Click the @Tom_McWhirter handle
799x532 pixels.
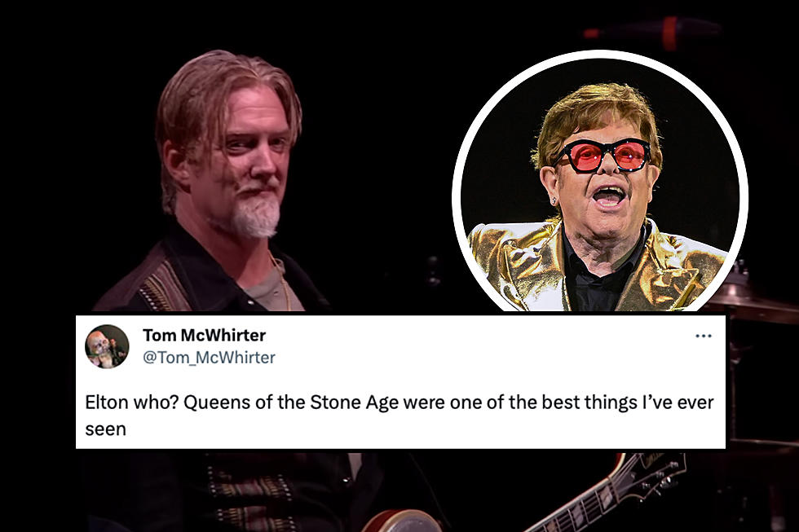click(x=209, y=358)
